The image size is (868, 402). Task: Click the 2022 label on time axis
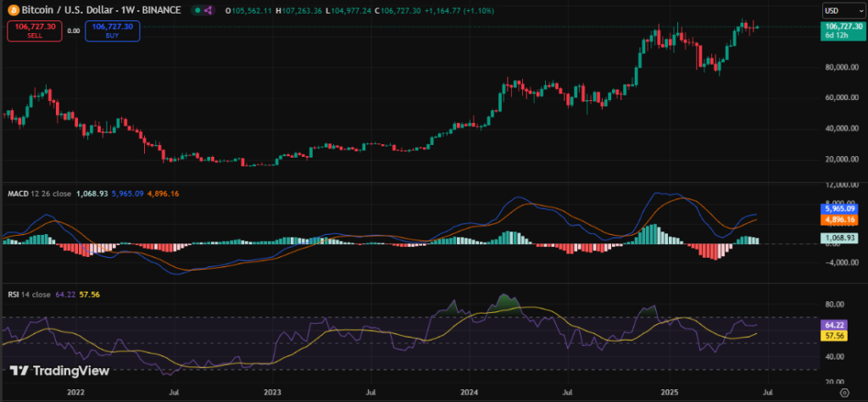(x=75, y=393)
